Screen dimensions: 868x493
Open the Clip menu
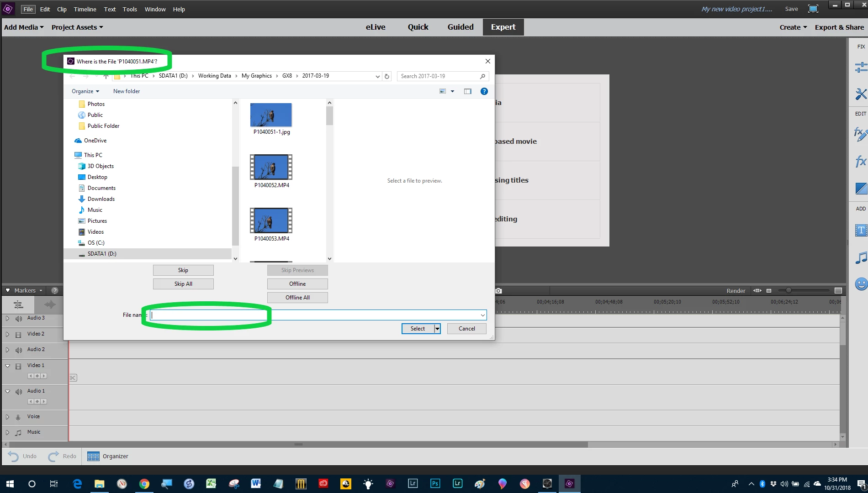pyautogui.click(x=62, y=9)
